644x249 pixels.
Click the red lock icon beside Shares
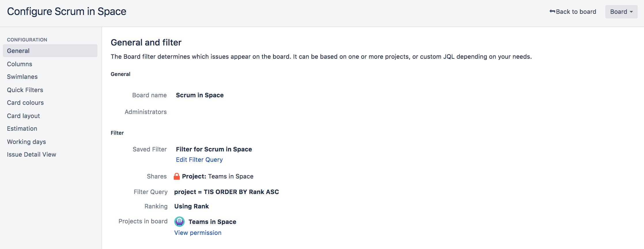point(177,176)
